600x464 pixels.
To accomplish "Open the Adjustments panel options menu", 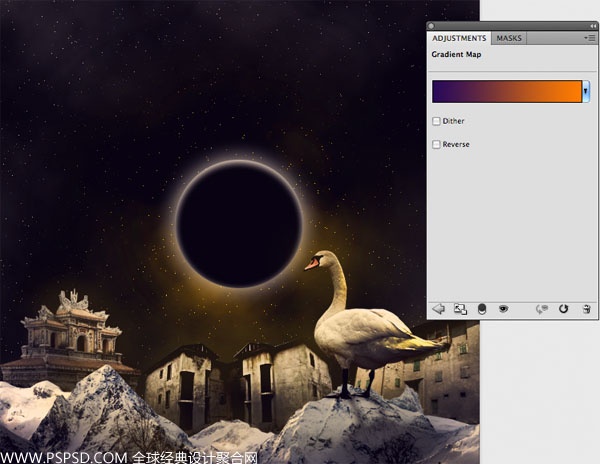I will pyautogui.click(x=590, y=38).
